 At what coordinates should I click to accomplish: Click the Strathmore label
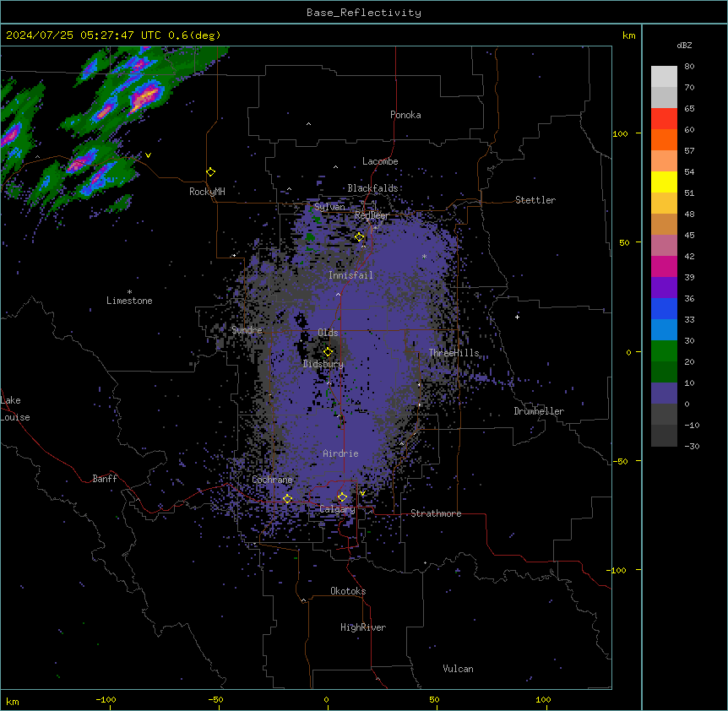point(436,513)
